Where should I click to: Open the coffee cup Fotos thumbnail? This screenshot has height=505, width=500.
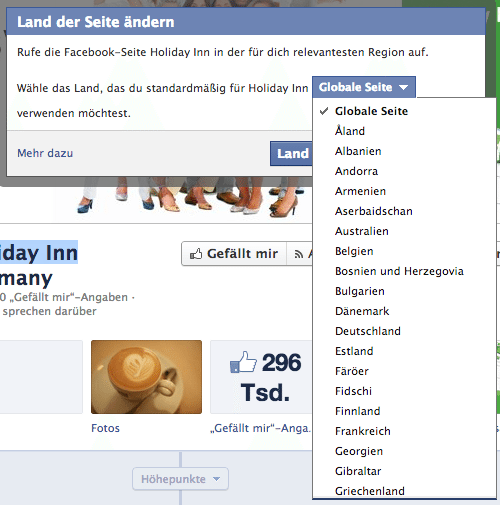pyautogui.click(x=146, y=377)
